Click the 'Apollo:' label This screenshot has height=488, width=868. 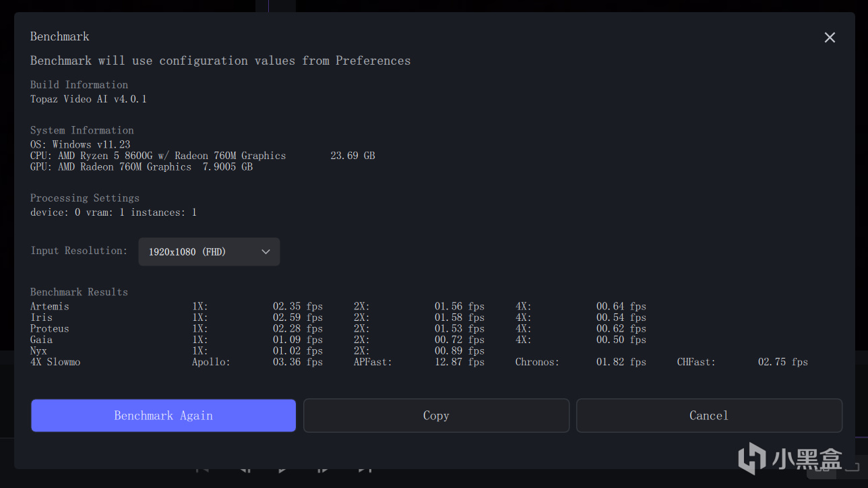coord(211,362)
